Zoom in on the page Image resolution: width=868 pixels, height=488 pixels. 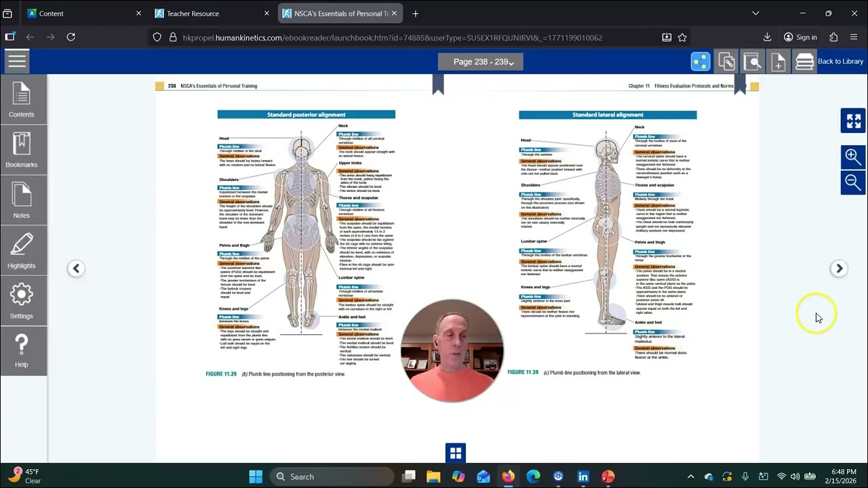point(853,157)
